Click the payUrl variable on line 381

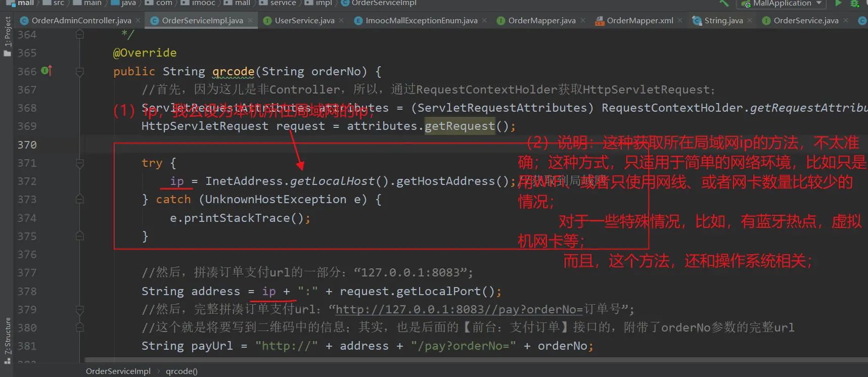point(212,346)
